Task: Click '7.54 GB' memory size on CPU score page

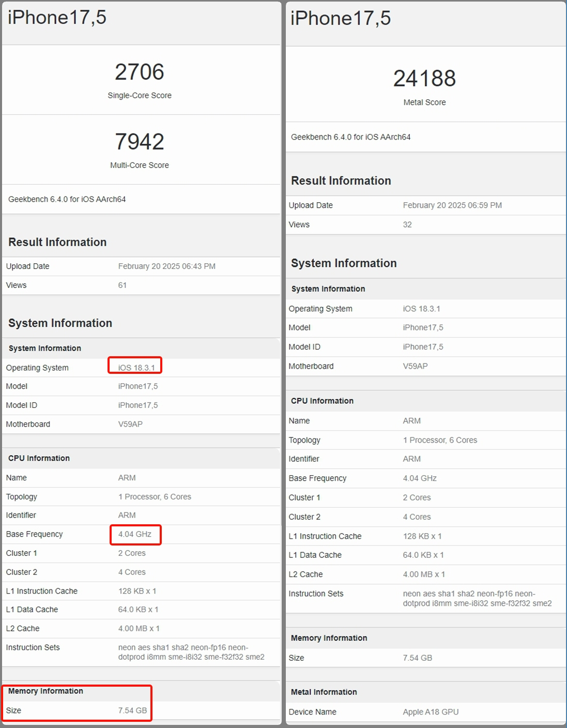Action: [x=132, y=710]
